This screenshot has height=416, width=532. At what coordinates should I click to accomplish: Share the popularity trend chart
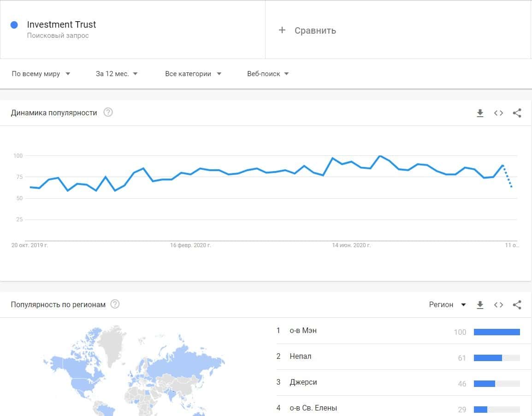pos(517,113)
